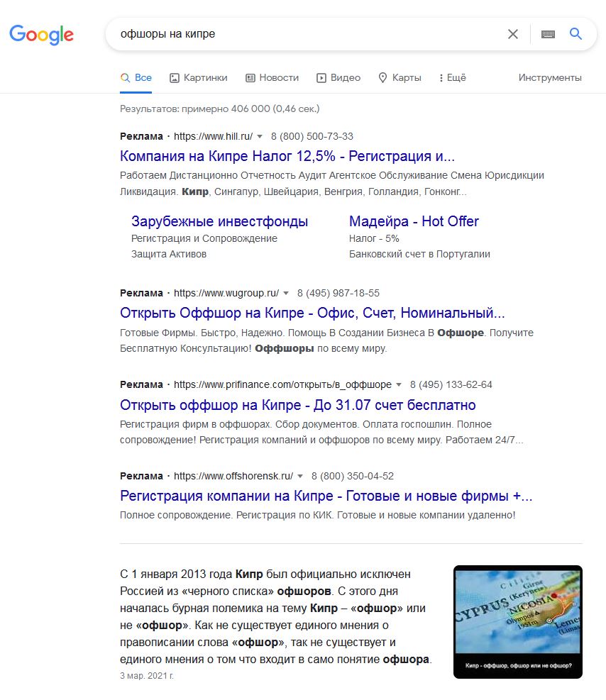Clear the search query with X icon
606x700 pixels.
[512, 34]
